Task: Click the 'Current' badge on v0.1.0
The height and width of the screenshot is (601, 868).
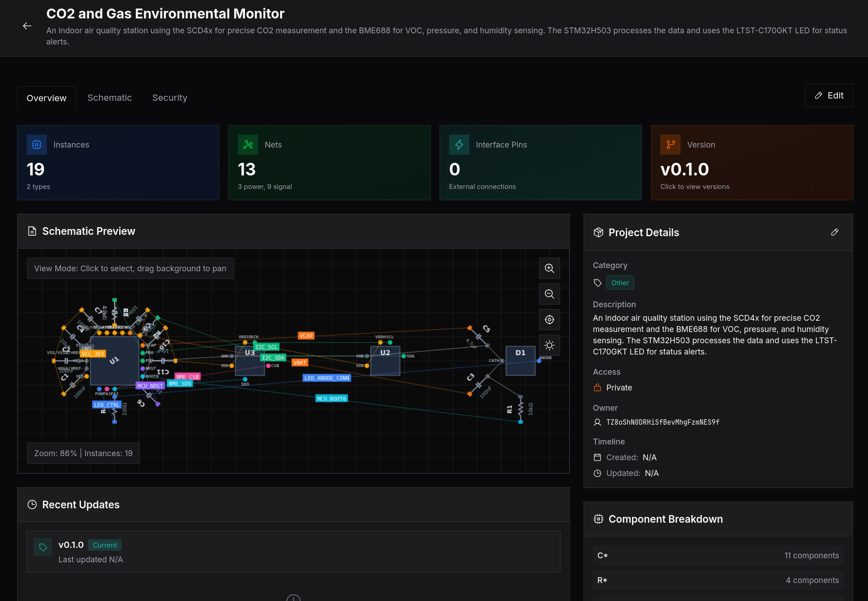Action: pos(104,545)
